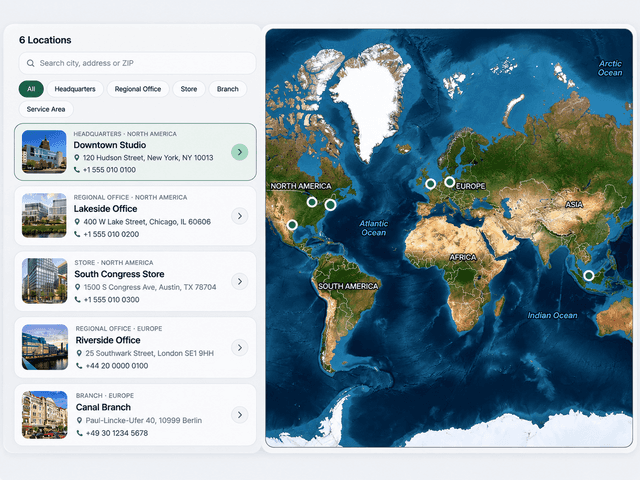Click phone number +44 20 0000 0100

click(117, 366)
